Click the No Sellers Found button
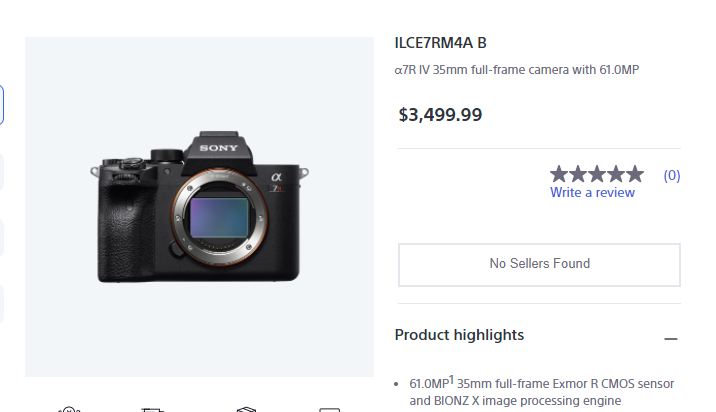 [x=539, y=264]
